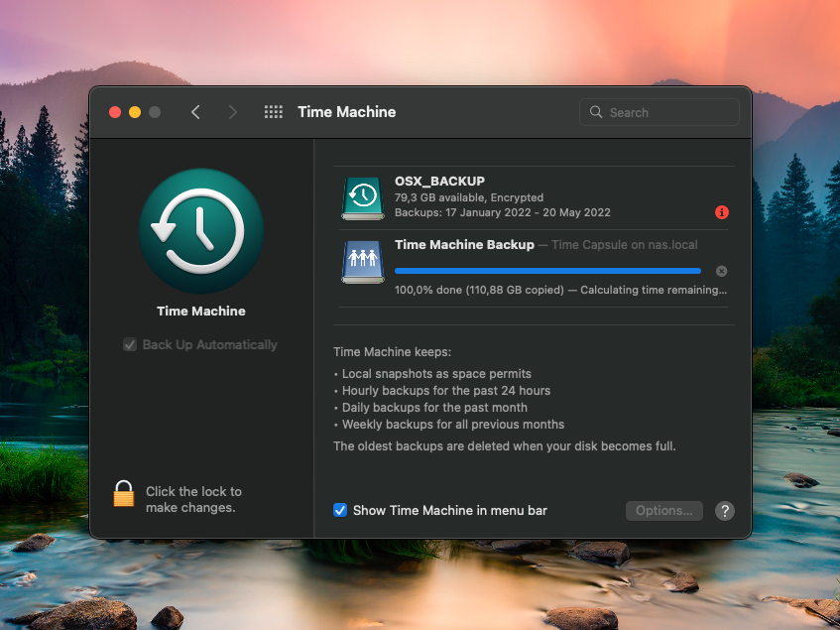Minimize the window with the yellow button
Image resolution: width=840 pixels, height=630 pixels.
click(135, 112)
